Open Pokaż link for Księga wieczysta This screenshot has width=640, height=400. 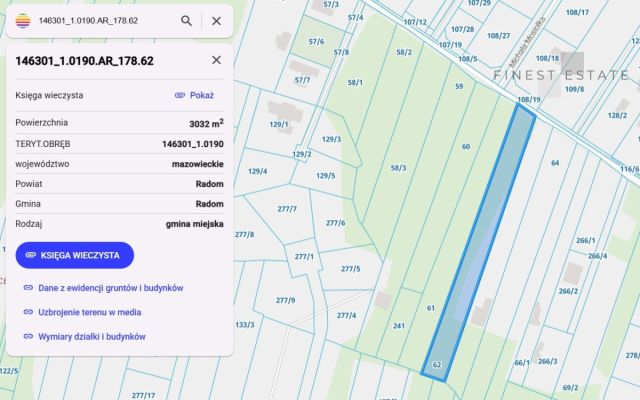[202, 95]
